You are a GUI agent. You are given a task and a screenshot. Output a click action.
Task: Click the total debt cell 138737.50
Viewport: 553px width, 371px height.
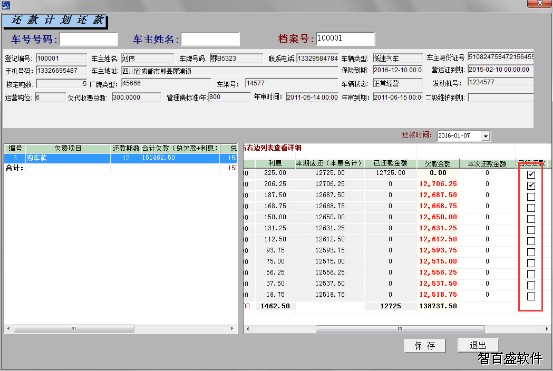438,306
